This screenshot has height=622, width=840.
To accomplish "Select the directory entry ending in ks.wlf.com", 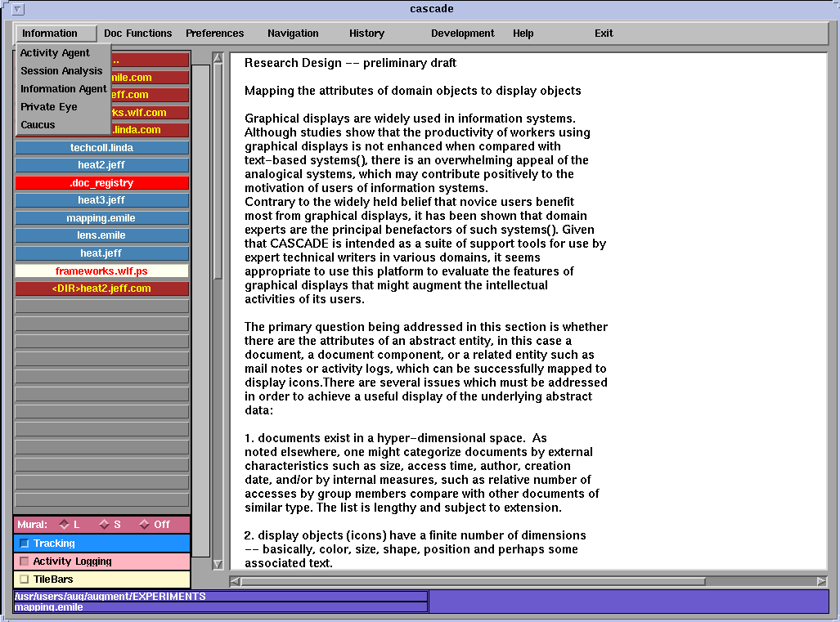I will [x=150, y=113].
